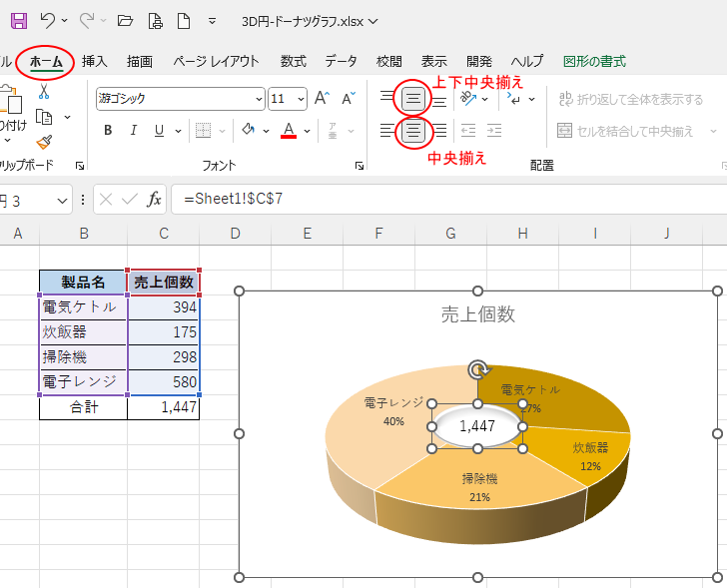Viewport: 727px width, 588px height.
Task: Expand the underline style arrow
Action: coord(178,131)
